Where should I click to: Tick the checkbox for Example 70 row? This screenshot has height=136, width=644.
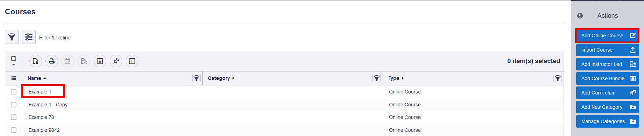14,117
